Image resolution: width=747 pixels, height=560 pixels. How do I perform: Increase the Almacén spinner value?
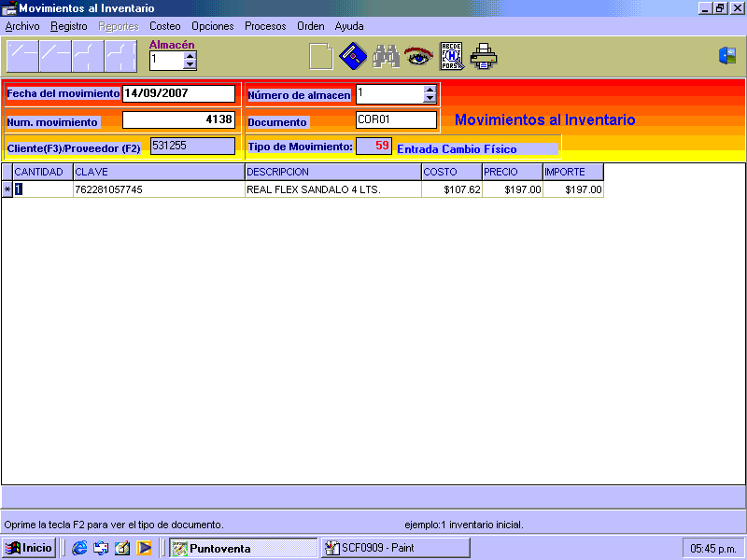190,55
